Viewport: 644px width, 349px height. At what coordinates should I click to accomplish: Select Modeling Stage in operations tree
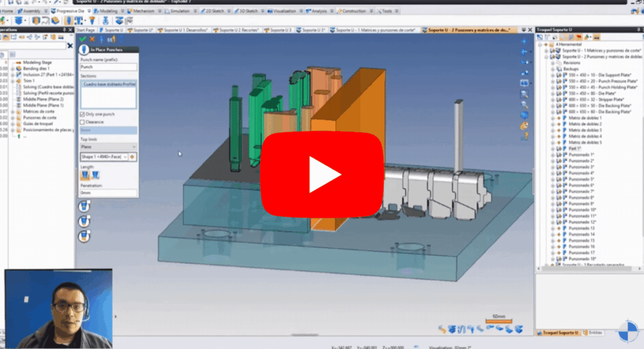pos(37,62)
